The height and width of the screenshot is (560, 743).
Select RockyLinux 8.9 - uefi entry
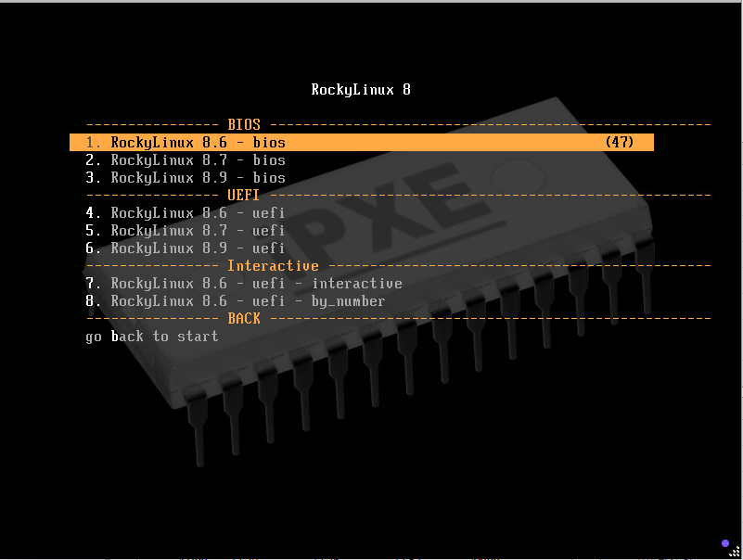point(185,248)
